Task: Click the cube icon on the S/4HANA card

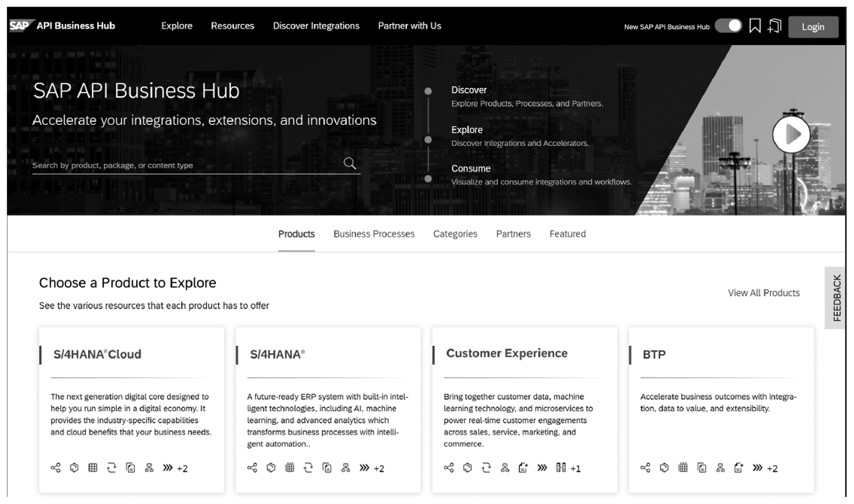Action: [x=271, y=467]
